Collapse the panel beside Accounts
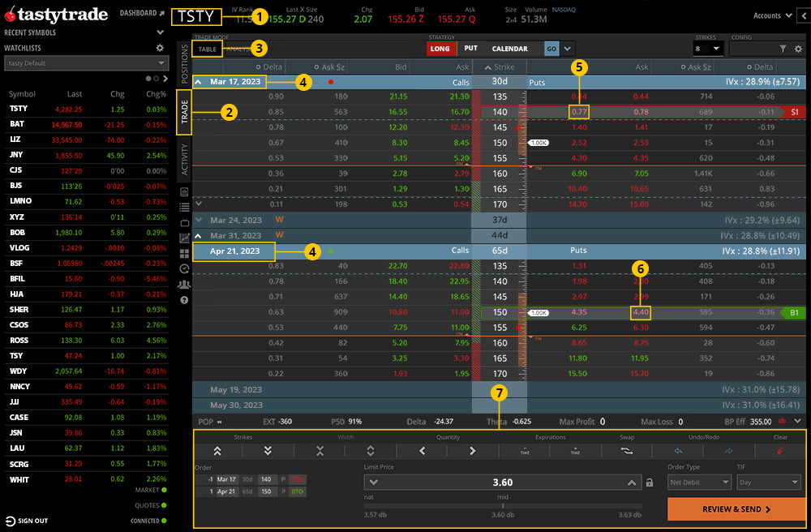The width and height of the screenshot is (811, 532). pos(803,16)
